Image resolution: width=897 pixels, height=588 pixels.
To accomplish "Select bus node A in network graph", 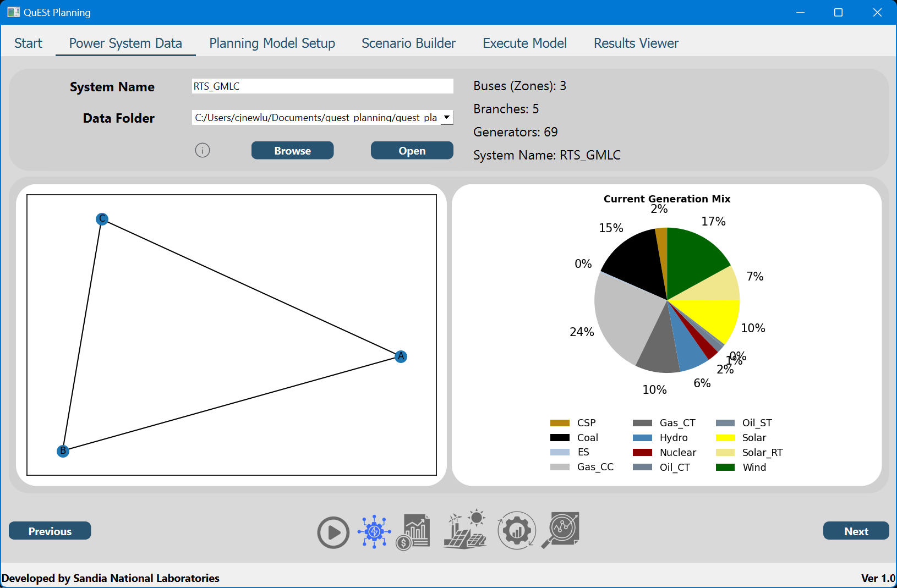I will 401,356.
